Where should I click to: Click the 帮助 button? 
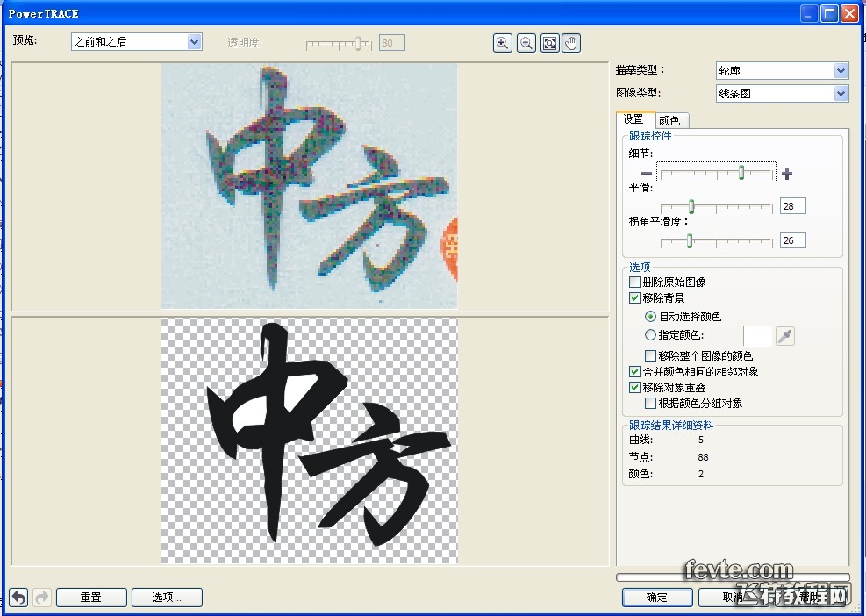tap(811, 598)
